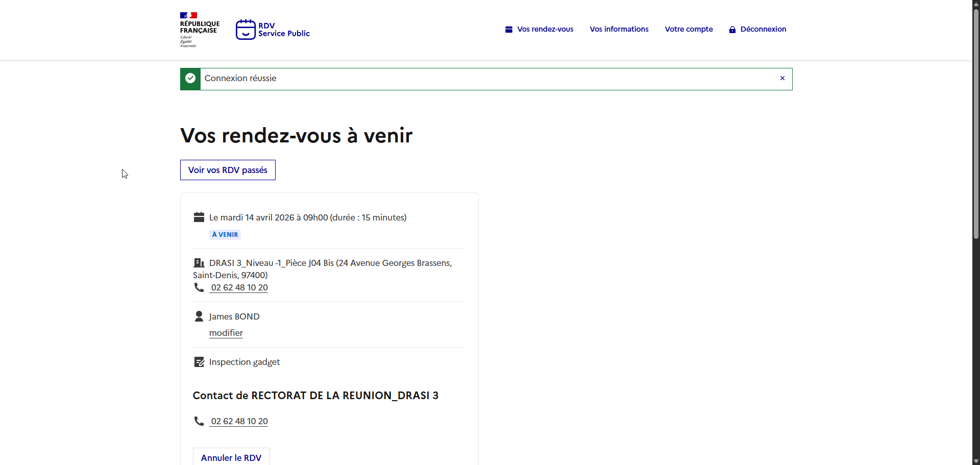The image size is (980, 465).
Task: Open Vos rendez-vous in the header
Action: (x=540, y=29)
